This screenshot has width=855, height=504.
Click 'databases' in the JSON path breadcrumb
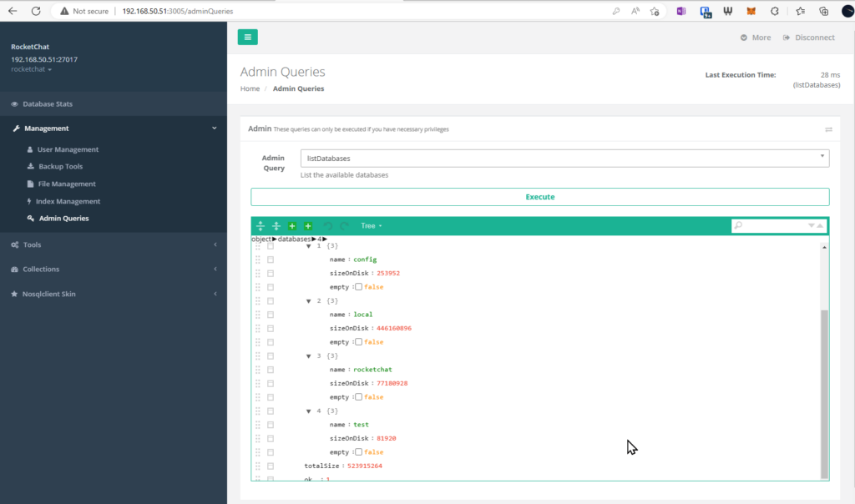click(294, 239)
